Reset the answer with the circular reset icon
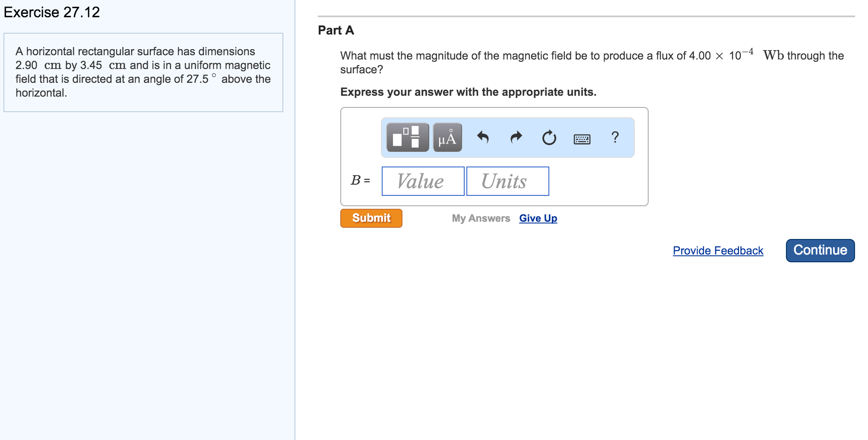 point(548,137)
